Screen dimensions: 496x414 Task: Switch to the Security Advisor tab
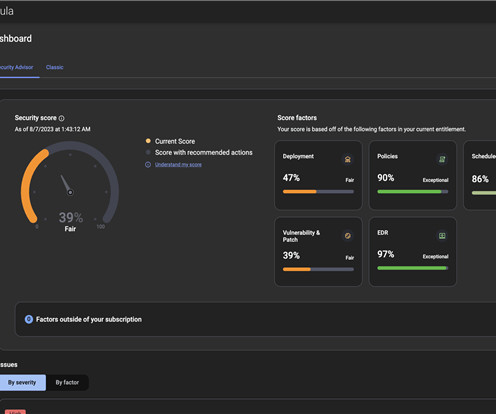(17, 67)
